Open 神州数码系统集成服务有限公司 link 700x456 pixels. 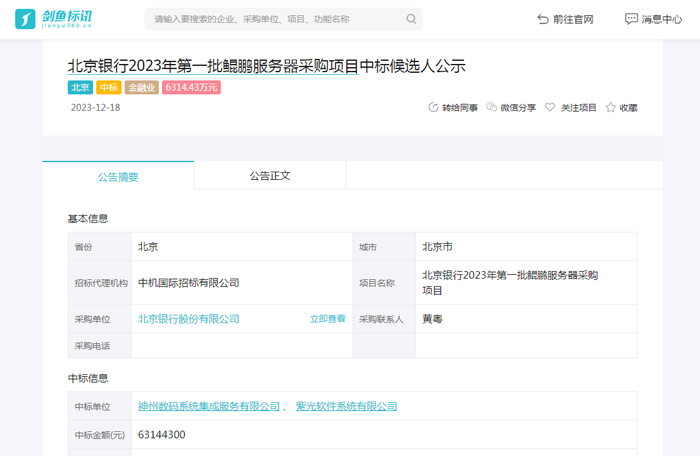coord(209,406)
